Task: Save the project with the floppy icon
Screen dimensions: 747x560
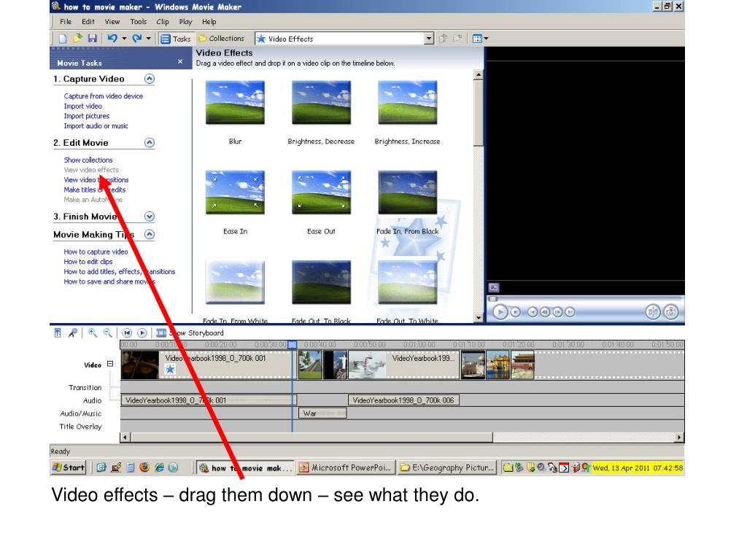Action: click(93, 39)
